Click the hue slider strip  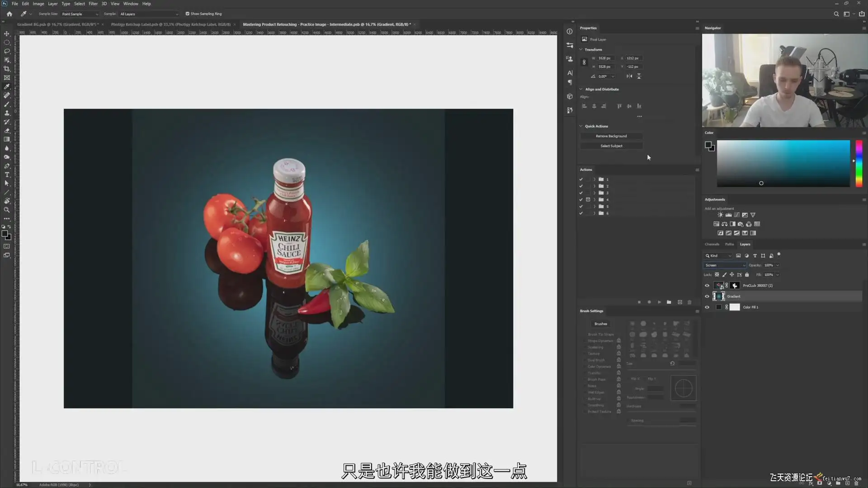(859, 164)
